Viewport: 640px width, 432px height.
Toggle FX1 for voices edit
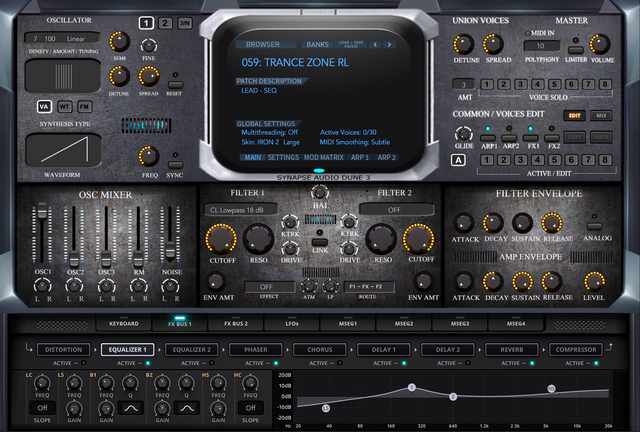[530, 138]
